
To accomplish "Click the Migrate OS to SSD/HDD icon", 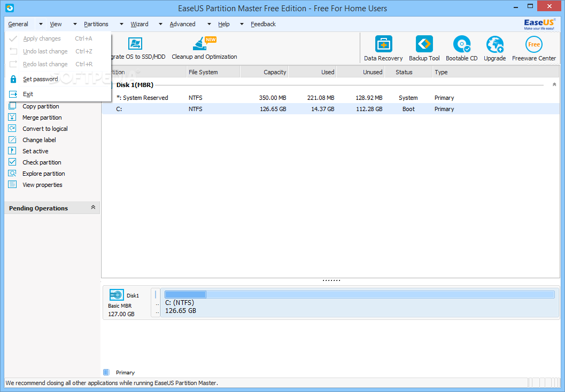I will point(135,44).
